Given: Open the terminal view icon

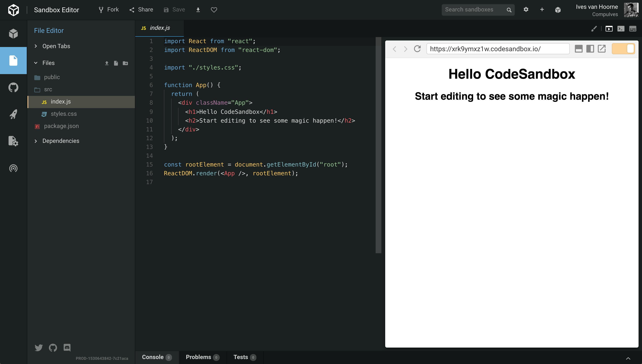Looking at the screenshot, I should pyautogui.click(x=621, y=29).
